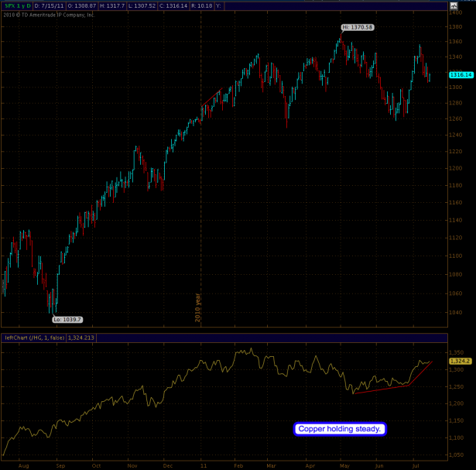The width and height of the screenshot is (476, 470).
Task: Click the 1380 price axis label
Action: click(456, 27)
